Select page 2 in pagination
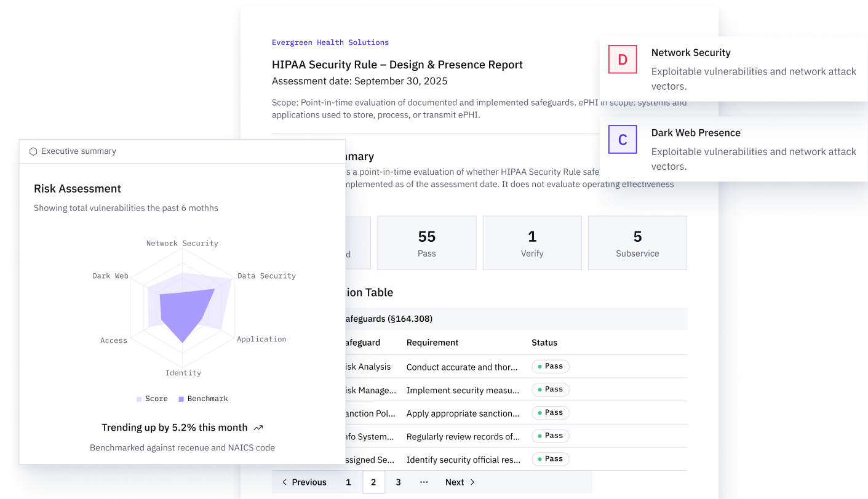 tap(373, 482)
